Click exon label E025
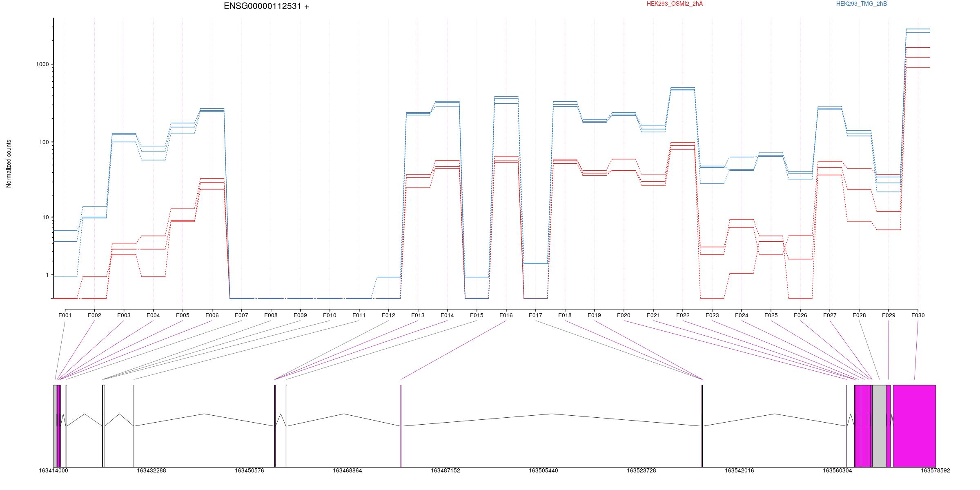Image resolution: width=980 pixels, height=490 pixels. coord(771,315)
